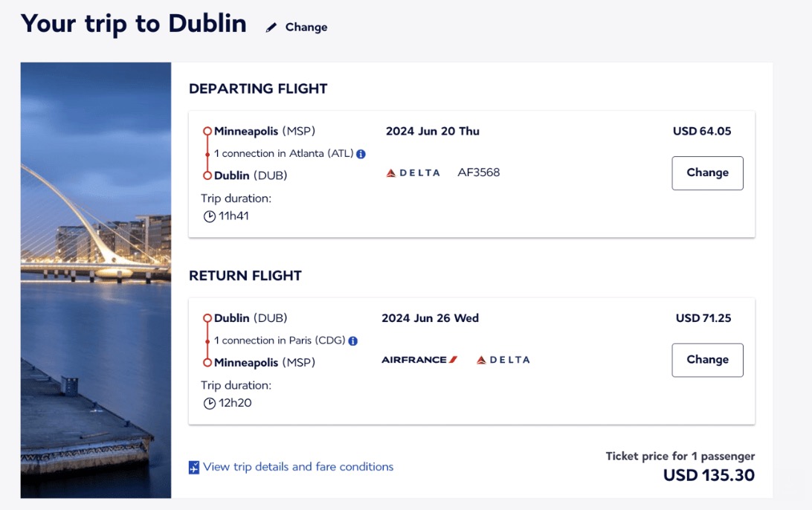Image resolution: width=812 pixels, height=510 pixels.
Task: Click the Delta logo on the return flight
Action: click(503, 359)
